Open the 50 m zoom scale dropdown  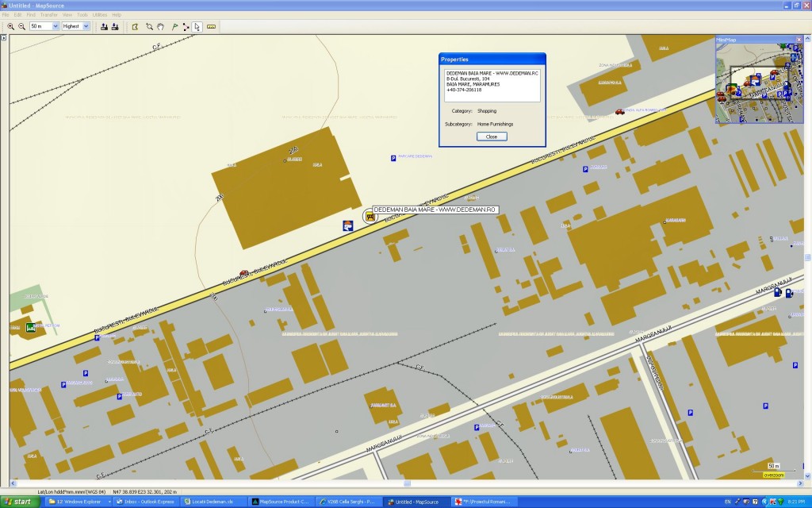56,26
